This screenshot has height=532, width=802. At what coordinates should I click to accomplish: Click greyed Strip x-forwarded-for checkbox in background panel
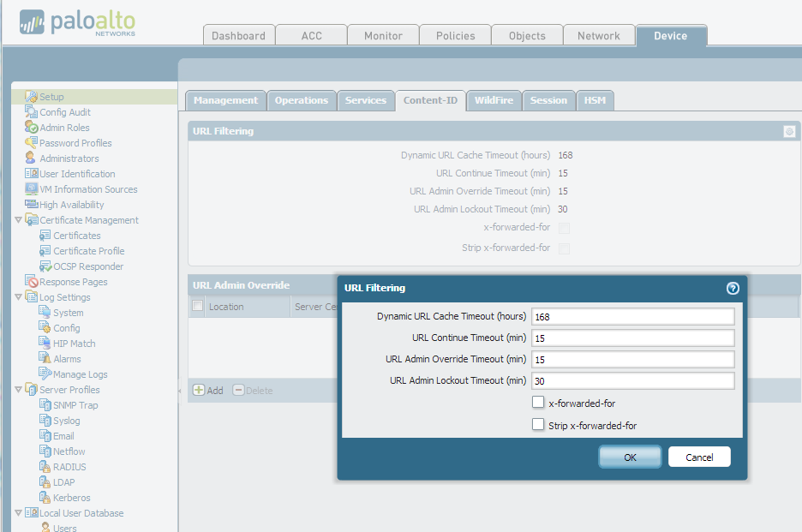tap(564, 248)
